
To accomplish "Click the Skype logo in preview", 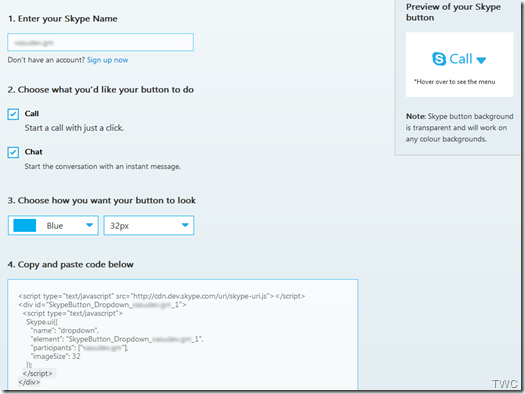I will [x=439, y=59].
